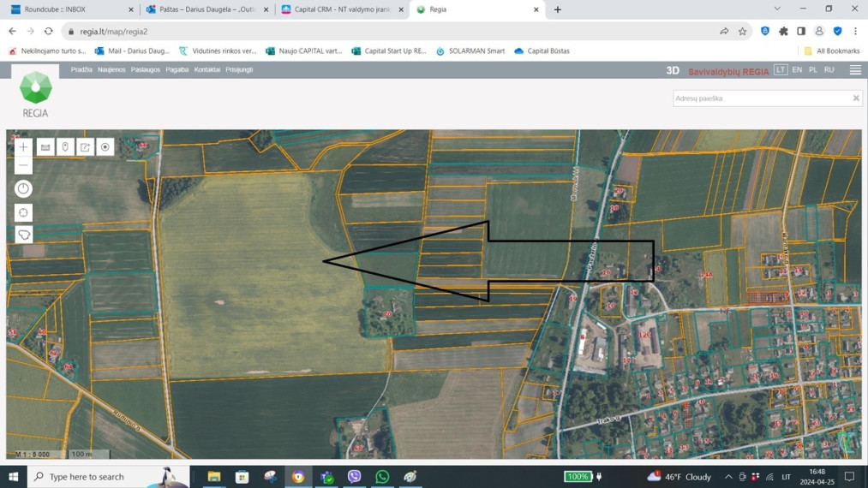The width and height of the screenshot is (868, 488).
Task: Toggle the browser side panel
Action: coord(801,32)
